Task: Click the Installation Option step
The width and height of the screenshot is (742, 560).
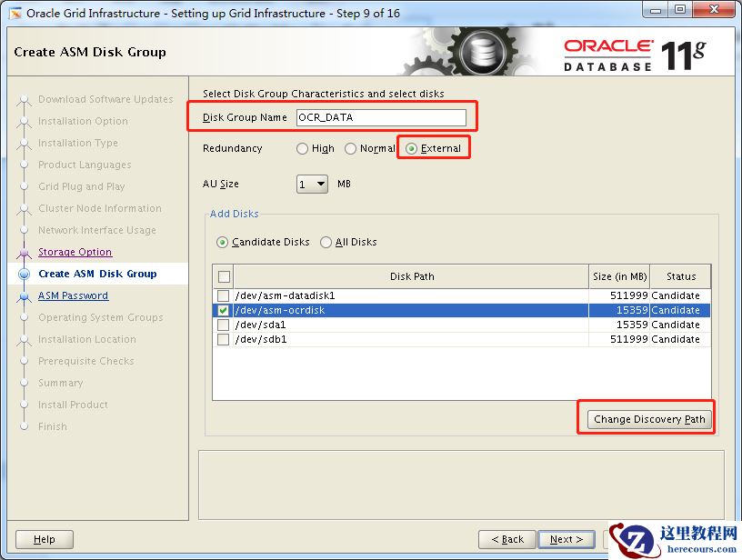Action: (84, 121)
